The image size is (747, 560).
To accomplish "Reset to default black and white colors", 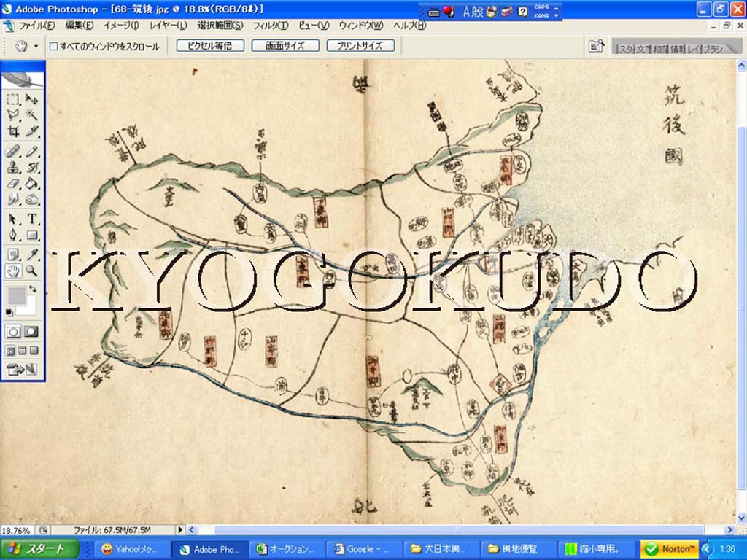I will pyautogui.click(x=9, y=312).
